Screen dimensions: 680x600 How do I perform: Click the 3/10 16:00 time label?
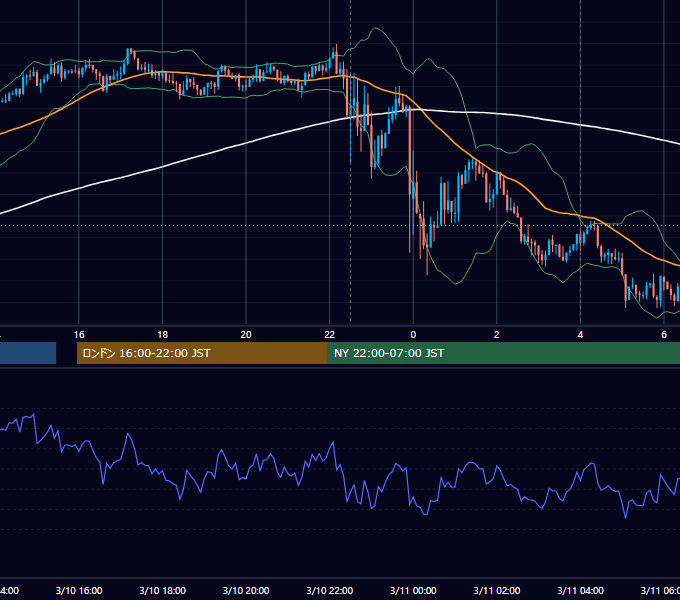point(79,590)
